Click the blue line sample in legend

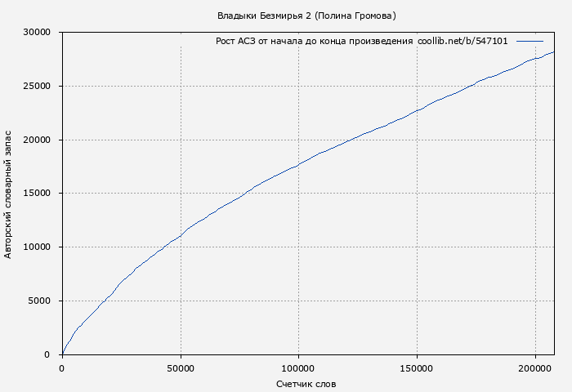[530, 41]
